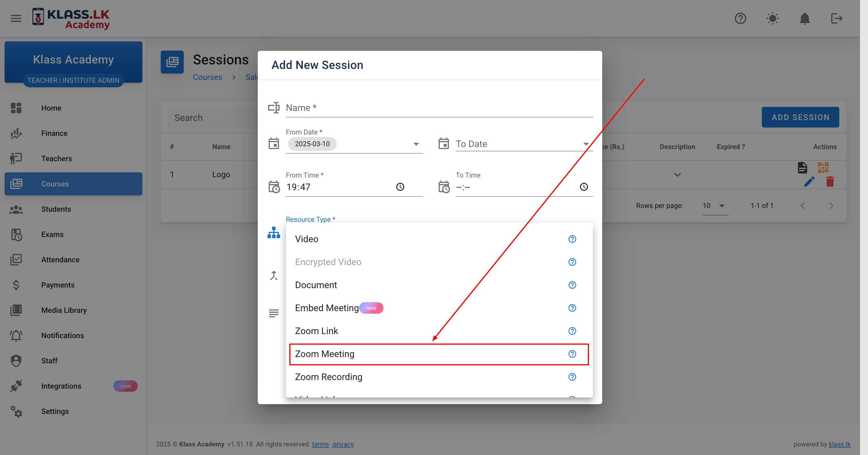Toggle the light/dark theme sun icon
The image size is (868, 455).
click(x=772, y=18)
